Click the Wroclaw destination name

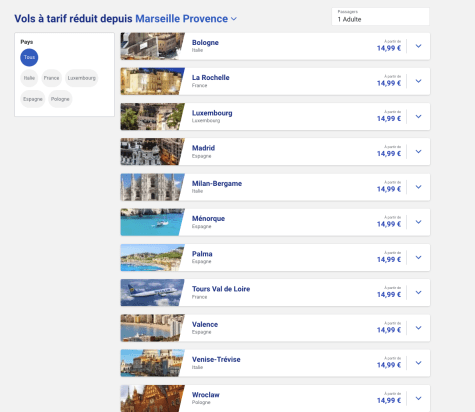coord(206,395)
